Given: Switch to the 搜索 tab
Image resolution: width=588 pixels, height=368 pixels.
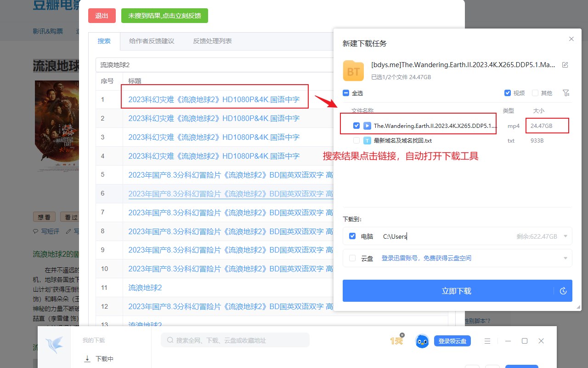Looking at the screenshot, I should [x=104, y=41].
